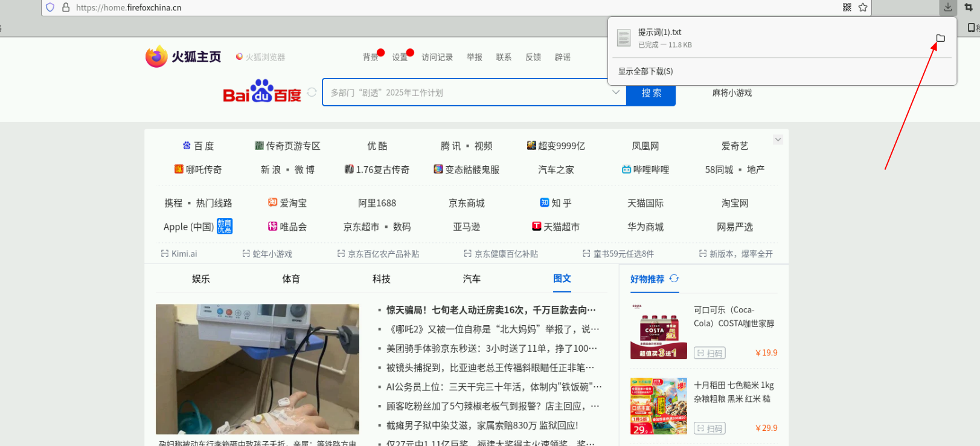Click 举报 in the top menu
Image resolution: width=980 pixels, height=446 pixels.
[x=475, y=57]
